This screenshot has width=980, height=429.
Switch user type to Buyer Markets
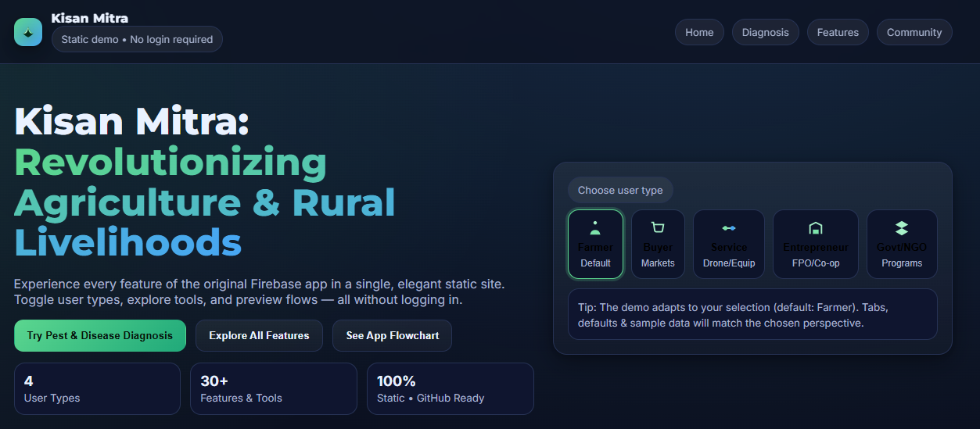658,245
